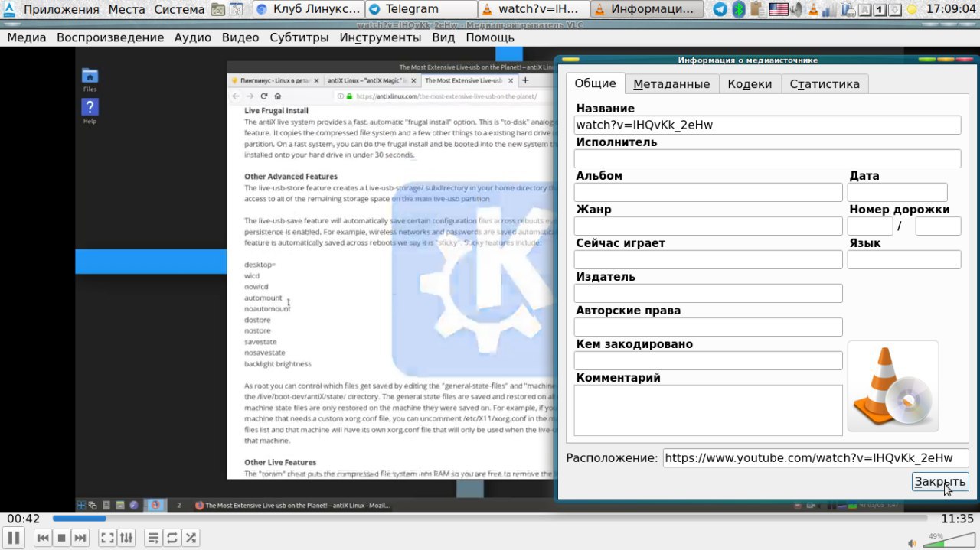Open the Субтитры menu
Image resolution: width=980 pixels, height=550 pixels.
(x=299, y=37)
